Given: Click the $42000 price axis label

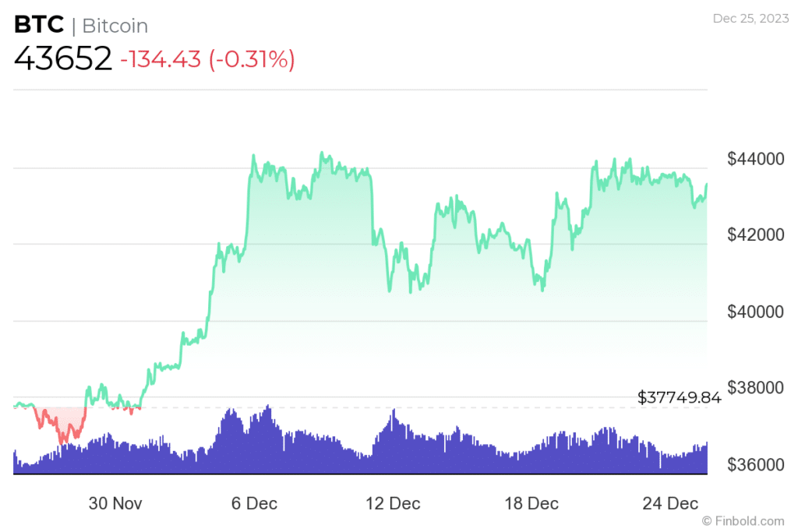Looking at the screenshot, I should tap(755, 235).
